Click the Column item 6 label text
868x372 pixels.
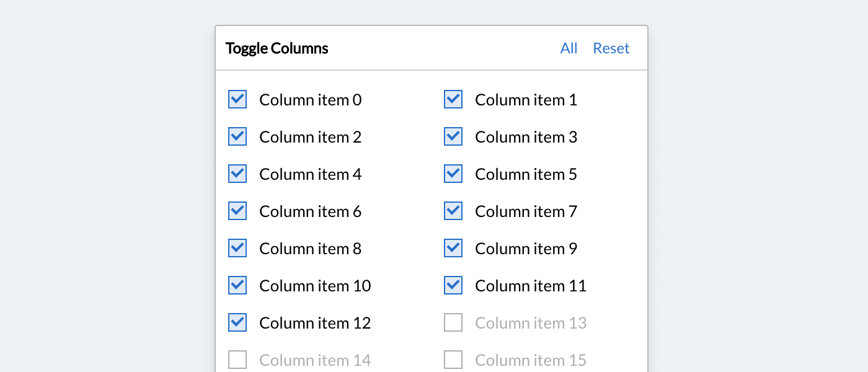point(311,211)
